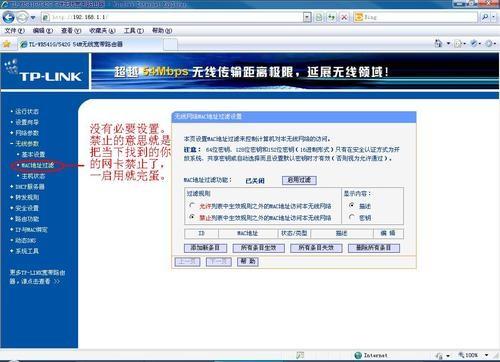This screenshot has height=362, width=500.
Task: Click the Favorites star icon
Action: pyautogui.click(x=7, y=44)
